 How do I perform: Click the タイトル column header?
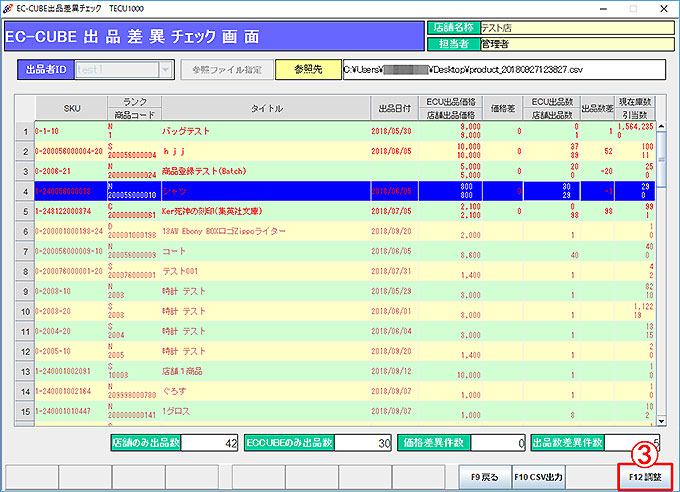tap(267, 108)
